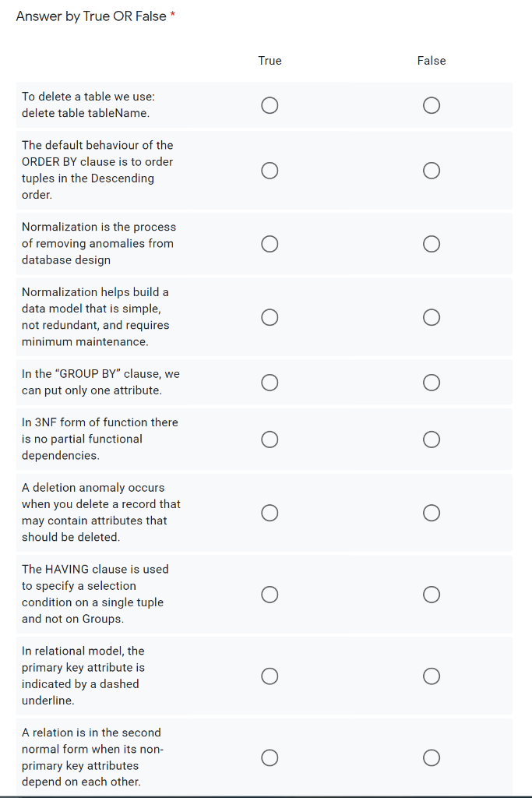Pick False for 3NF partial dependencies statement
This screenshot has height=798, width=532.
(432, 440)
